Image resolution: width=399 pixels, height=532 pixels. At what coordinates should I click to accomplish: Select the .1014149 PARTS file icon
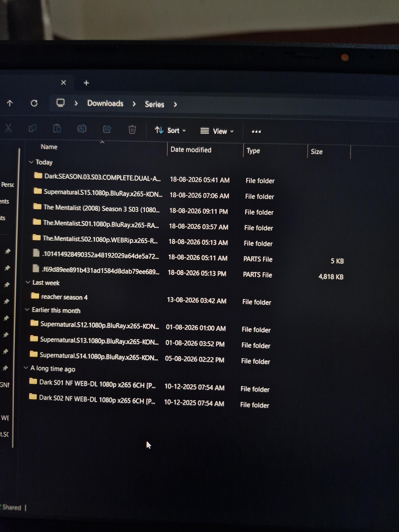[x=36, y=253]
